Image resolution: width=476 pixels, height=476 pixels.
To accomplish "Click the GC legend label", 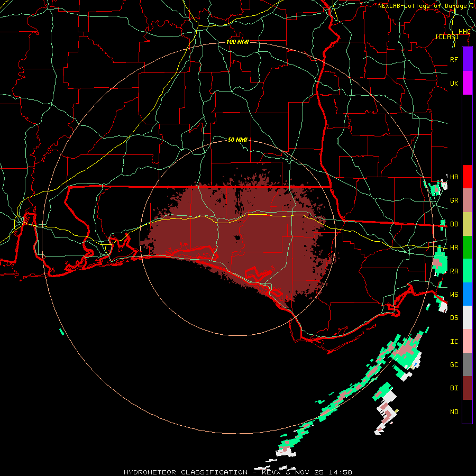I will coord(454,365).
